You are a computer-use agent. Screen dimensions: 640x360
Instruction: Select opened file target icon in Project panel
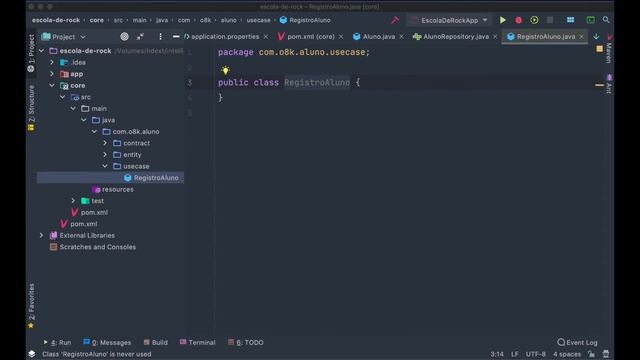click(x=124, y=37)
